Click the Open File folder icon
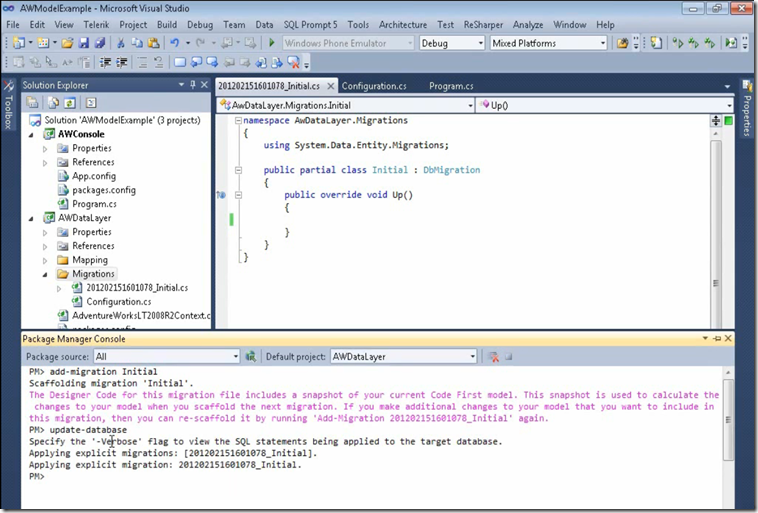 tap(67, 43)
